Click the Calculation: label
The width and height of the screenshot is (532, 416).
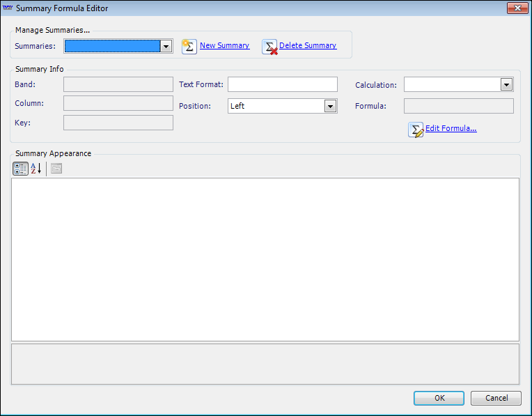376,85
